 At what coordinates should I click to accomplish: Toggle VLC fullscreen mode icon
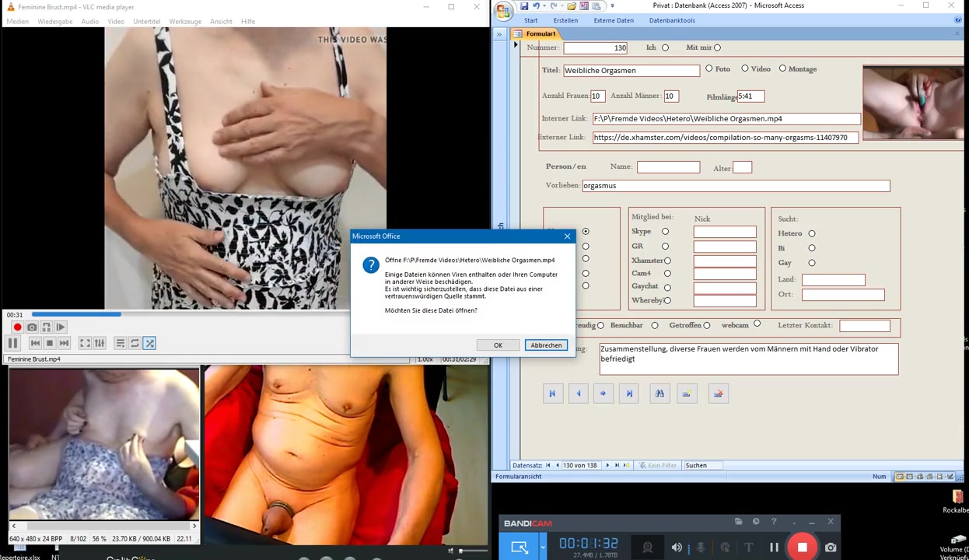85,343
